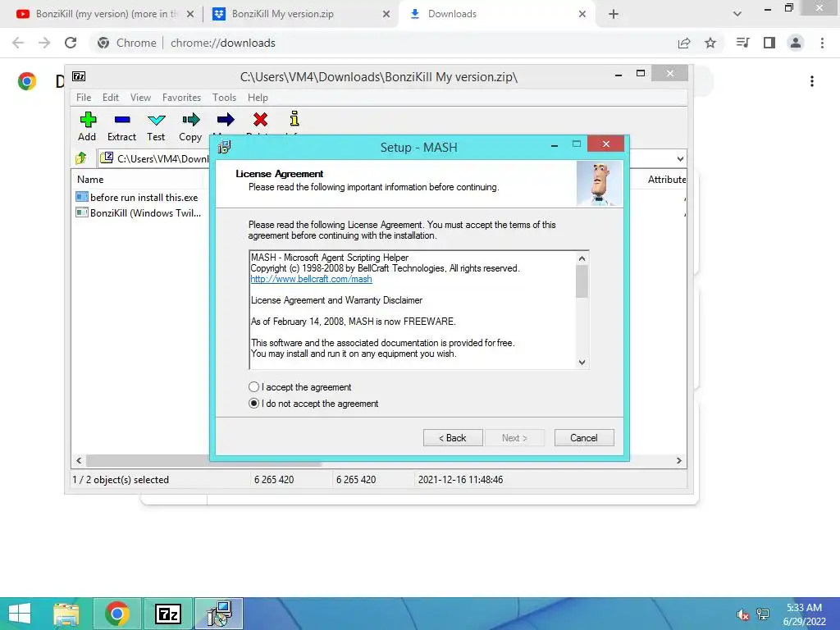Click the blue Move arrow icon in 7-Zip

tap(226, 120)
